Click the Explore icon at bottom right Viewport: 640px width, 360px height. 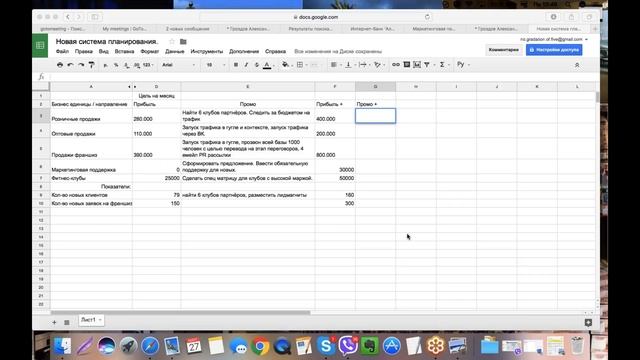click(588, 322)
